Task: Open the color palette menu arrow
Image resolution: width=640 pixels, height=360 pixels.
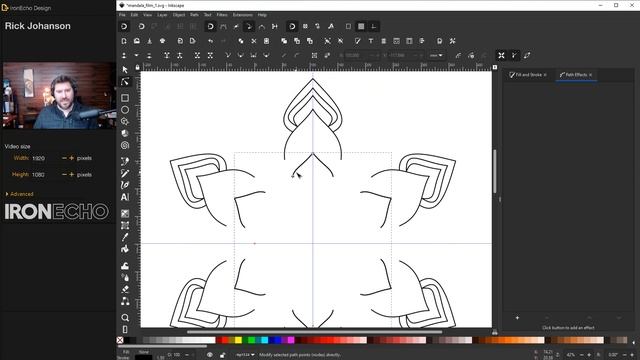Action: coord(634,342)
